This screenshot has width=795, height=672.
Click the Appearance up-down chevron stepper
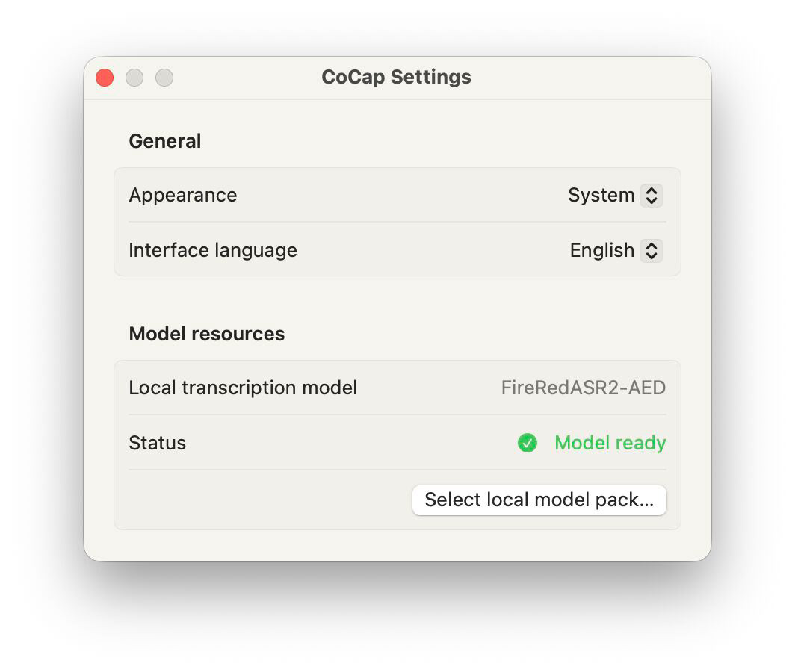pos(652,195)
